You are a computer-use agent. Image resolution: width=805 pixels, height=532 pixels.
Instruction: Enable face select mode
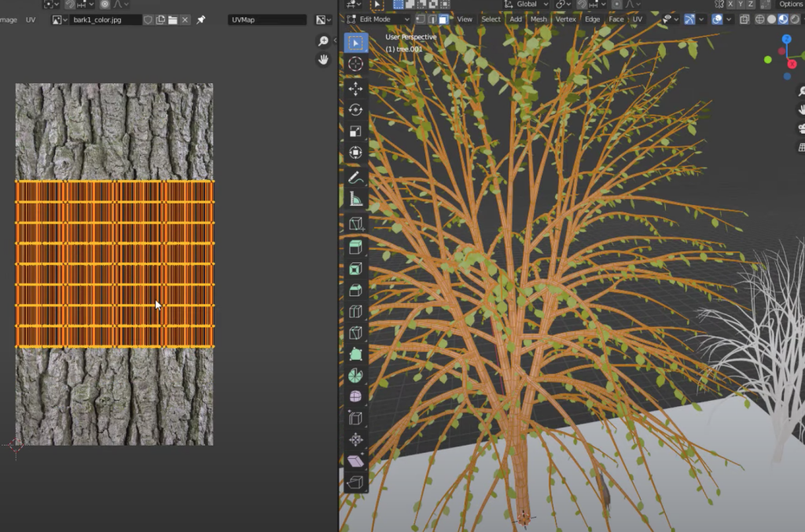pyautogui.click(x=443, y=19)
